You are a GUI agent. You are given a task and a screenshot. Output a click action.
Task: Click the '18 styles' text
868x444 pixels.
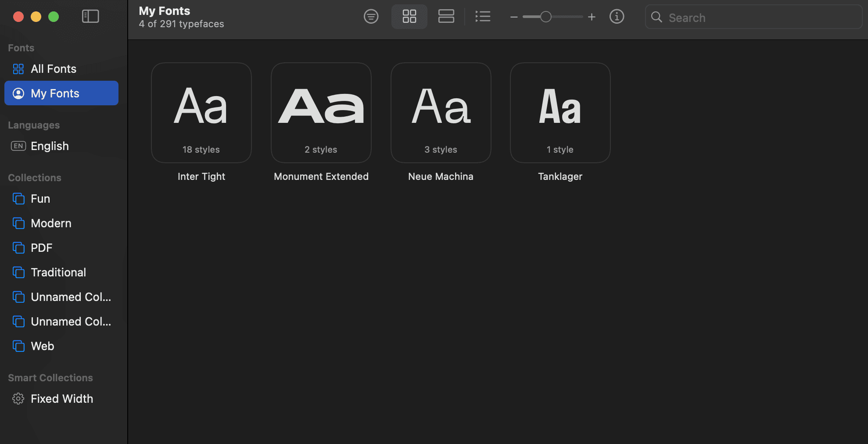[x=201, y=150]
